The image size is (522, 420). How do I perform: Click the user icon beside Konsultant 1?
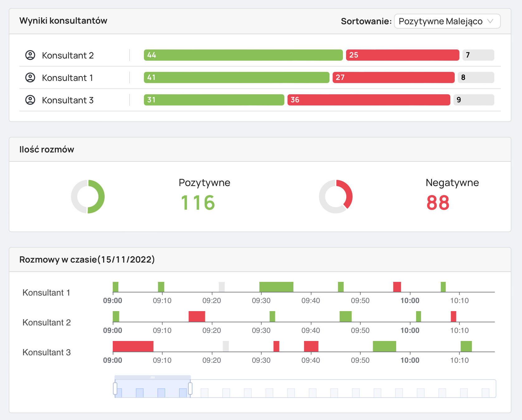(30, 77)
